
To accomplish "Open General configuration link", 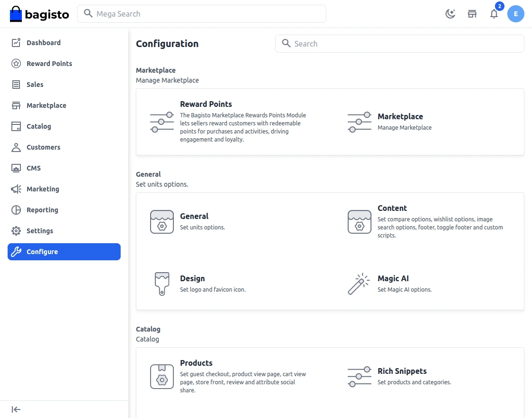I will point(194,216).
